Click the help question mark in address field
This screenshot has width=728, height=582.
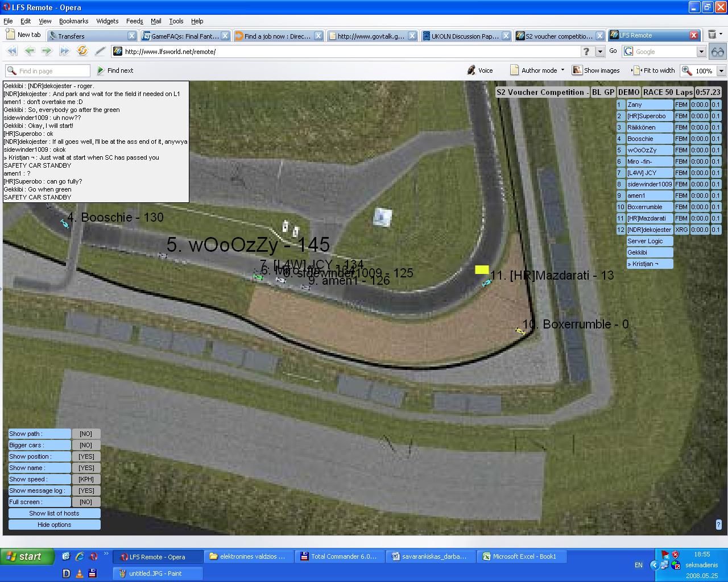click(586, 52)
